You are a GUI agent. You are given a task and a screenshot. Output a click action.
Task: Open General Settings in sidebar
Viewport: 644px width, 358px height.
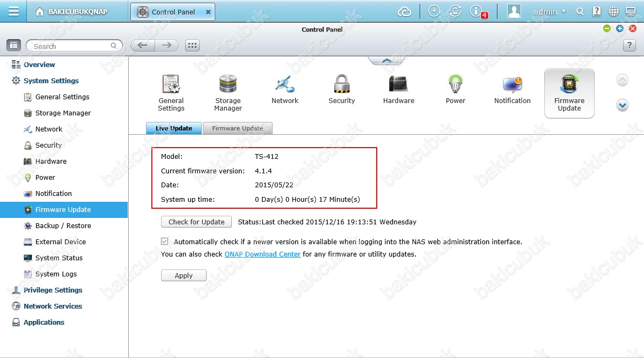point(62,97)
